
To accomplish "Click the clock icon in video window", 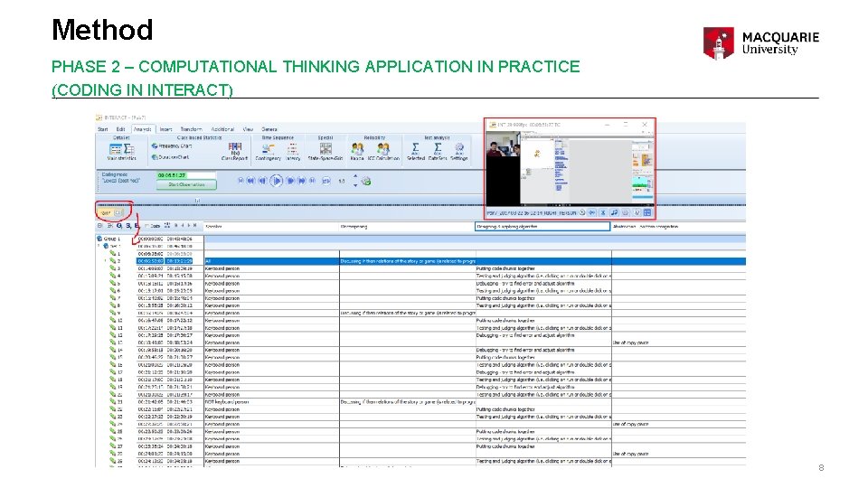I will point(581,212).
